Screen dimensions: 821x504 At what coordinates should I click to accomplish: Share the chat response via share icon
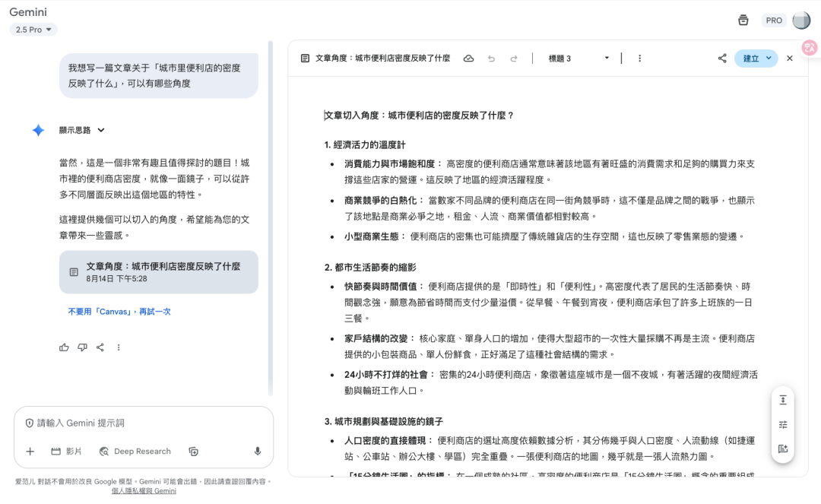click(100, 347)
